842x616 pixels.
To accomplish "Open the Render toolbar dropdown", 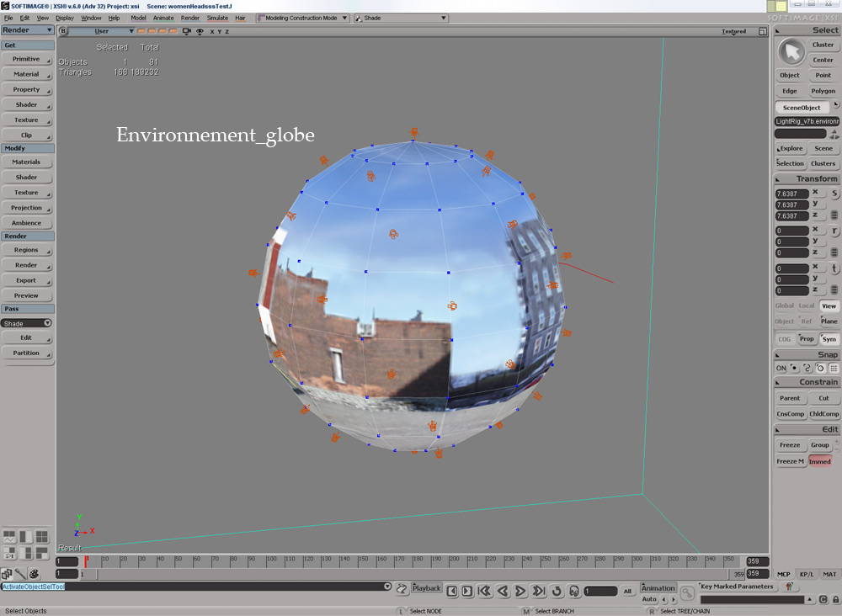I will click(x=27, y=30).
